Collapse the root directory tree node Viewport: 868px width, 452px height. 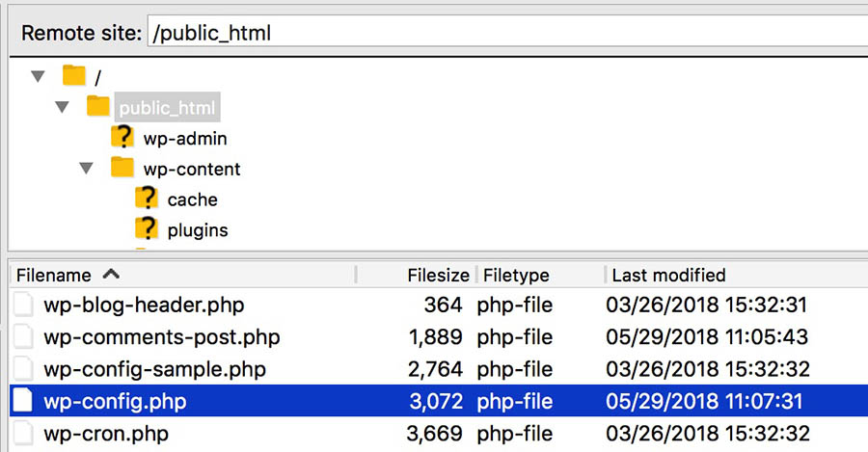tap(38, 76)
